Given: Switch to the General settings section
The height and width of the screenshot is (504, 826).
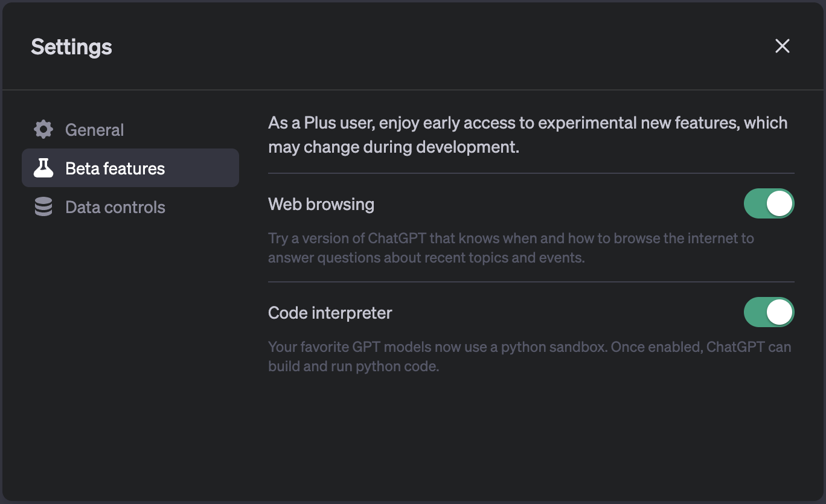Looking at the screenshot, I should point(94,129).
